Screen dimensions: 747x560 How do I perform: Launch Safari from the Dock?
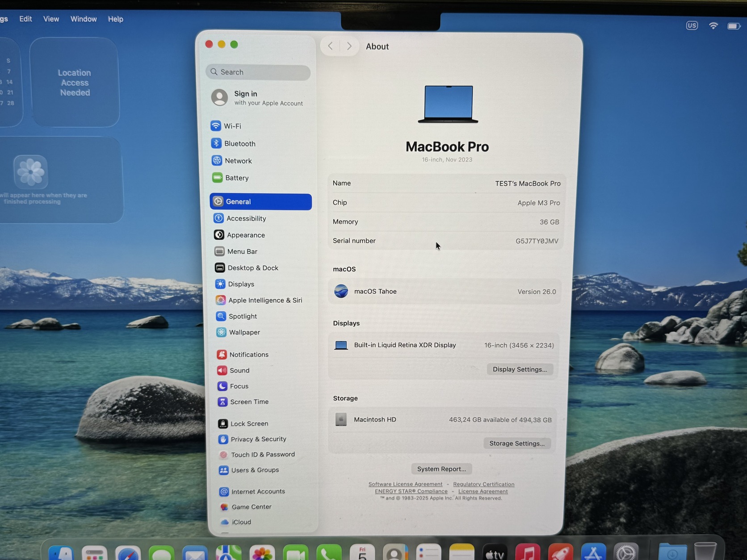pyautogui.click(x=128, y=553)
